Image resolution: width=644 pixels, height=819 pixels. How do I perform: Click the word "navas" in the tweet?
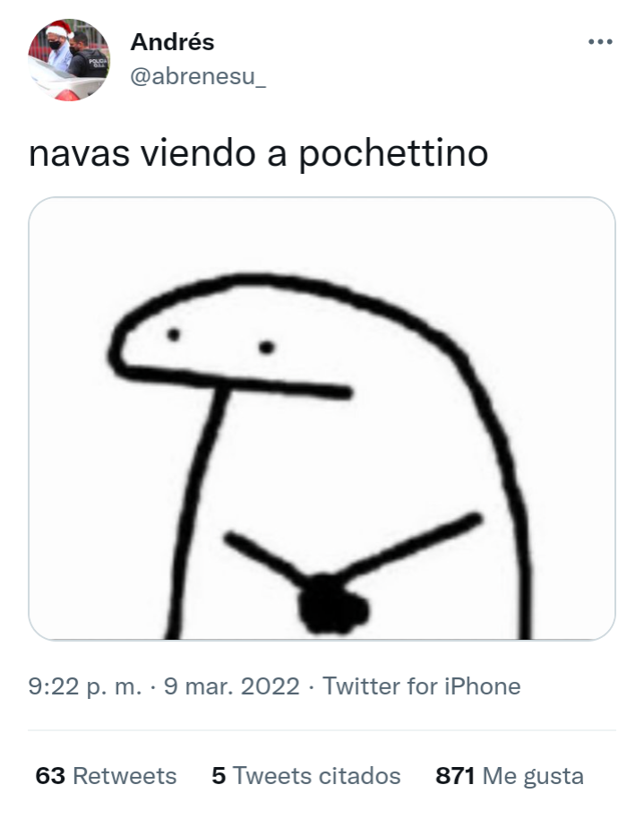pyautogui.click(x=80, y=155)
